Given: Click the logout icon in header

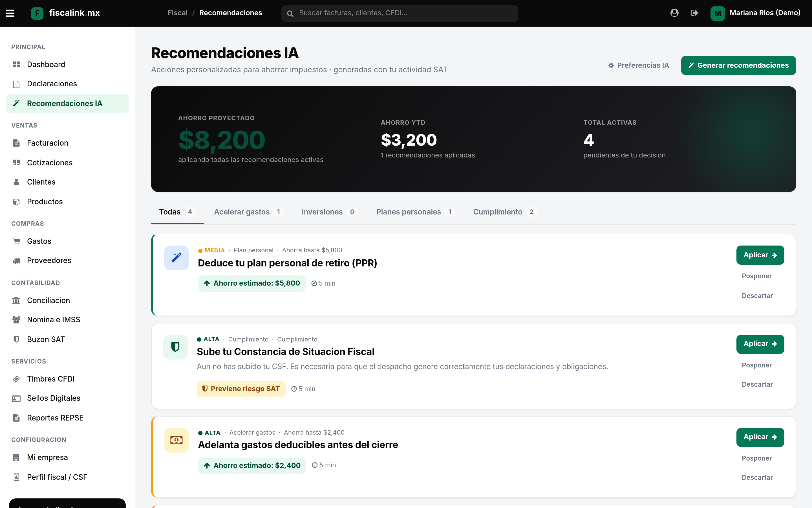Looking at the screenshot, I should pyautogui.click(x=694, y=13).
